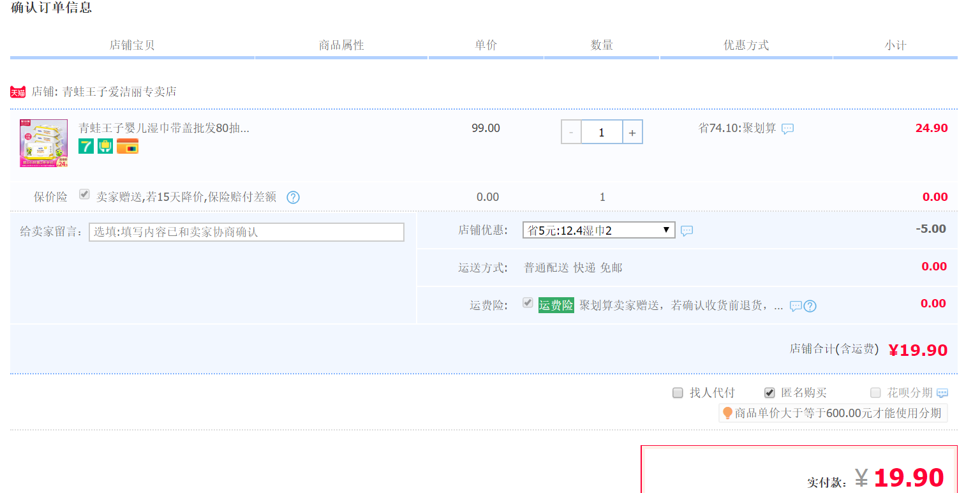980x493 pixels.
Task: Open the product thumbnail image
Action: (43, 143)
